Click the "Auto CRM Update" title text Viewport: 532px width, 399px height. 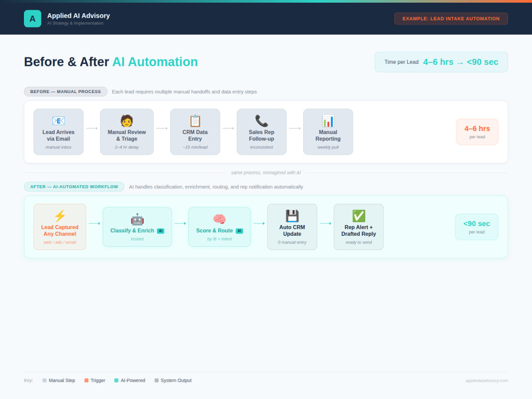tap(292, 230)
